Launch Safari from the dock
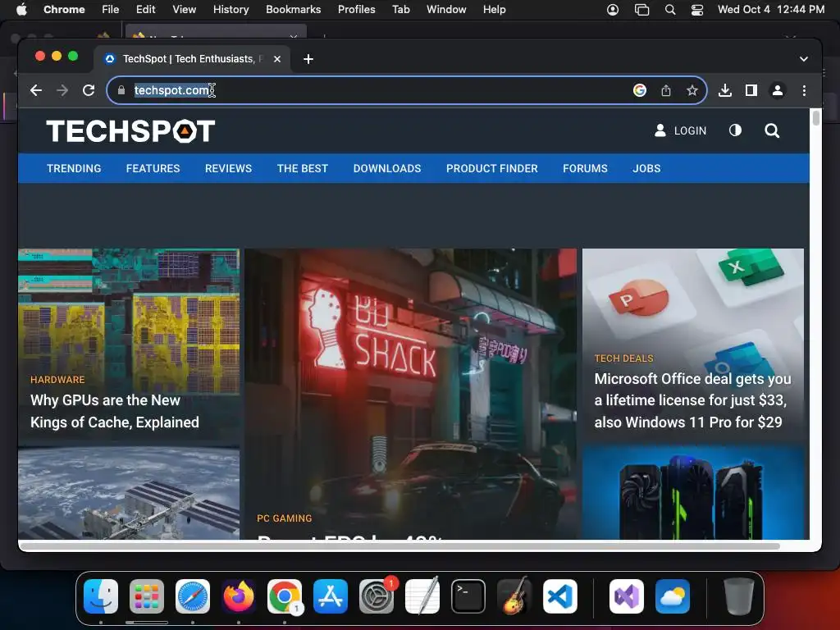Screen dimensions: 840x630 [x=192, y=596]
